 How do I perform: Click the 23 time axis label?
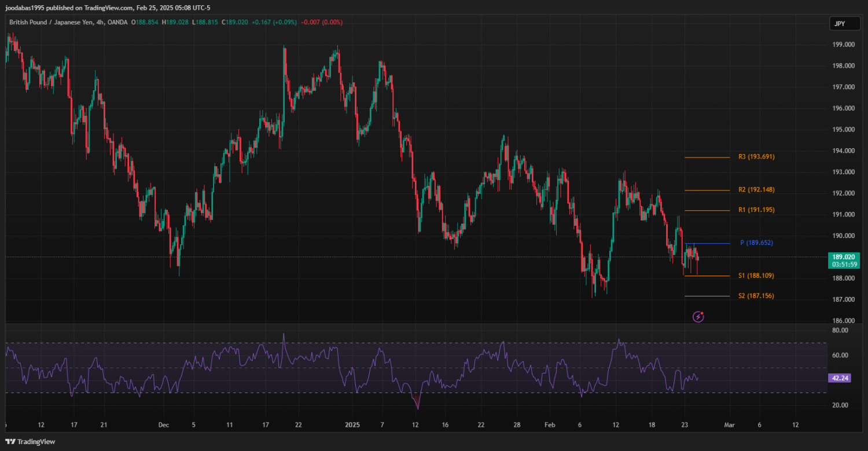tap(685, 424)
